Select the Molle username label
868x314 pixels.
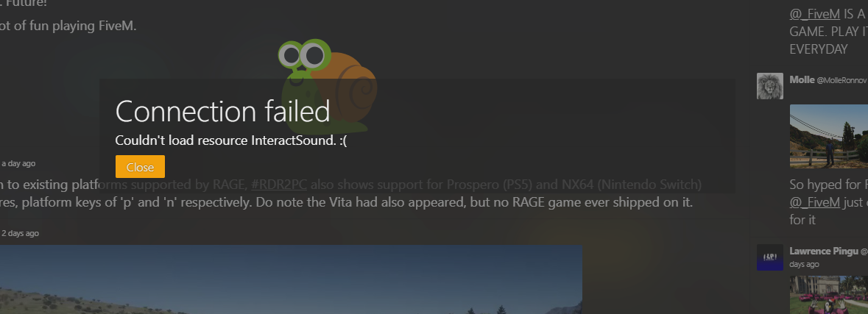tap(802, 79)
